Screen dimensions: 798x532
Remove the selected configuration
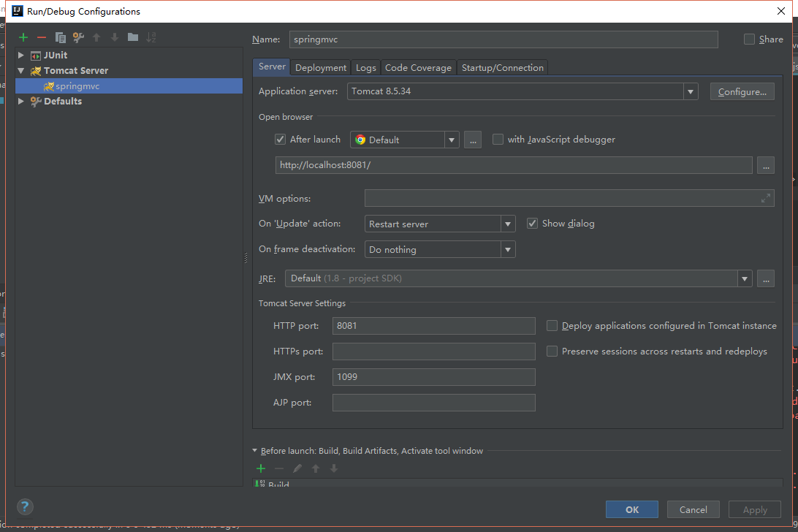42,37
